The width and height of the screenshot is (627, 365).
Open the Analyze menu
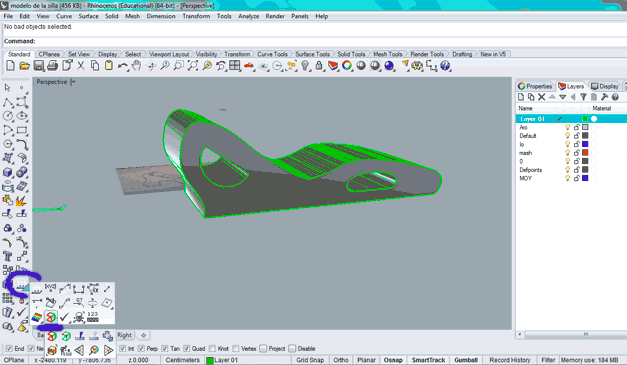(x=248, y=16)
